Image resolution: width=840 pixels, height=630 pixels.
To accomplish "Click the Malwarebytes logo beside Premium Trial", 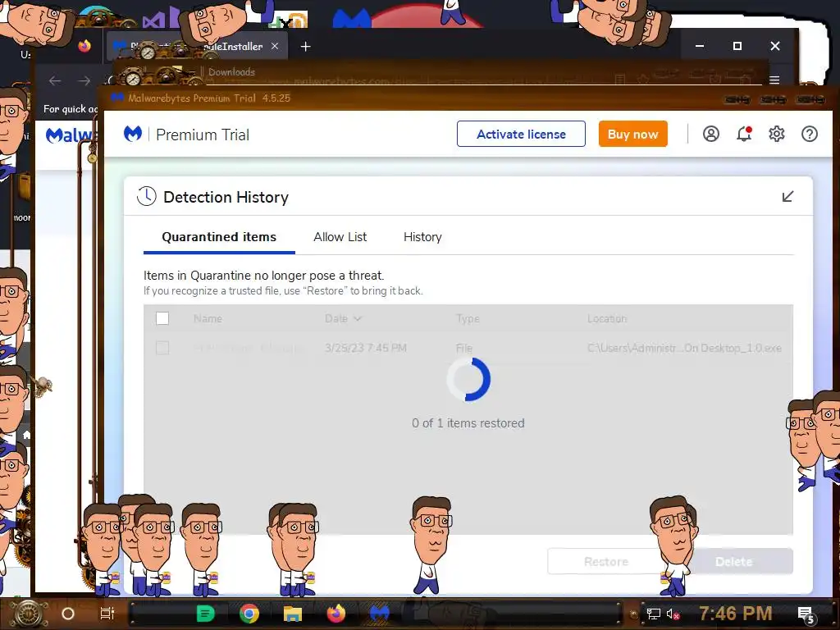I will (133, 134).
